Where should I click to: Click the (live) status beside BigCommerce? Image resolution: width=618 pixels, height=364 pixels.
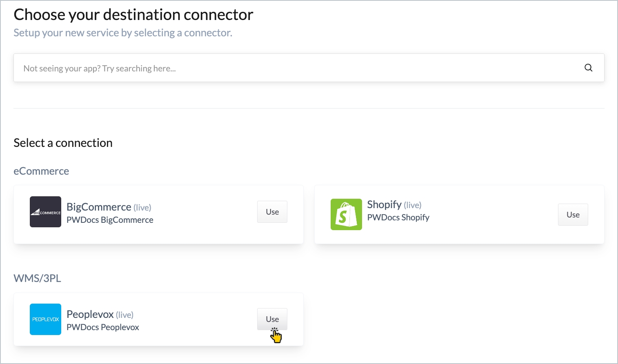click(x=142, y=208)
